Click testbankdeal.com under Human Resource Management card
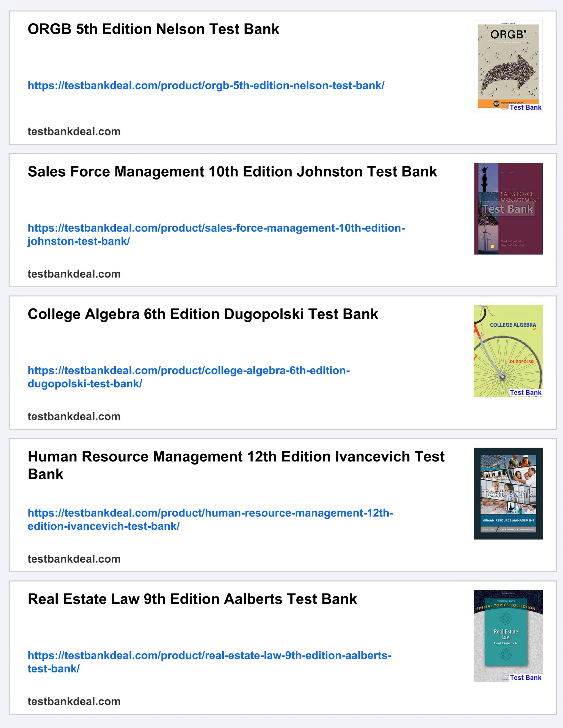The image size is (563, 728). [74, 559]
